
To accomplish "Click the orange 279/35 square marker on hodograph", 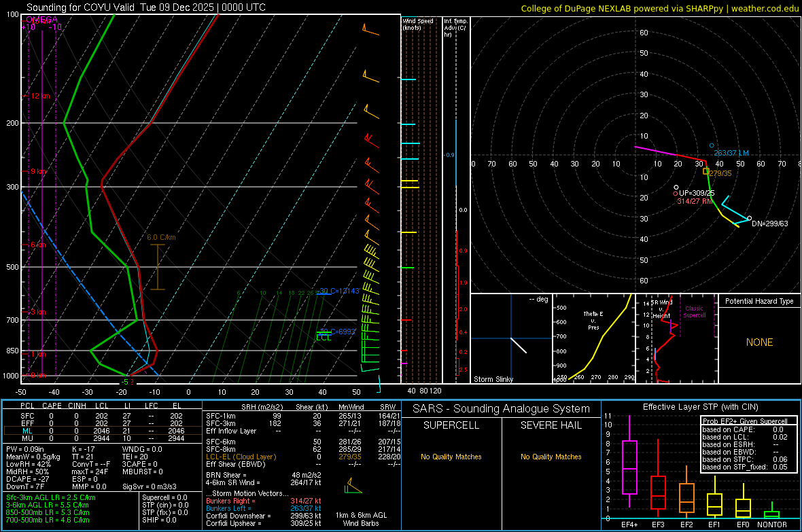I will coord(706,171).
